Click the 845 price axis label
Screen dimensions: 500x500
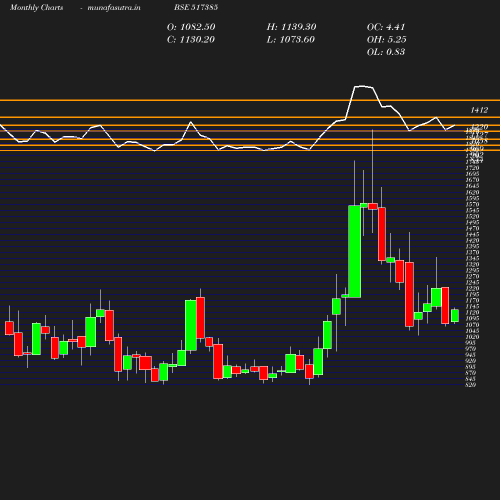click(471, 379)
